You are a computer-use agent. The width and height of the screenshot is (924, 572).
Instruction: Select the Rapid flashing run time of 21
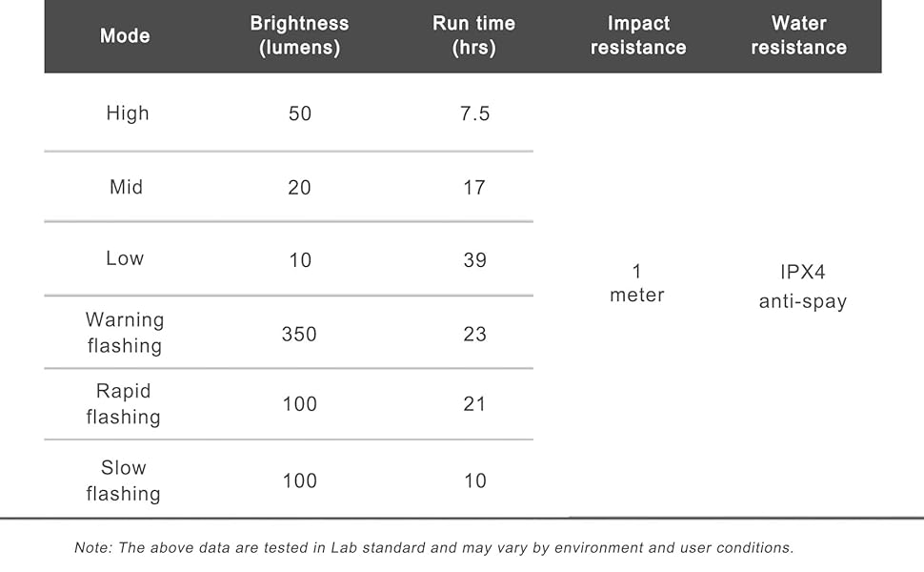(x=474, y=405)
